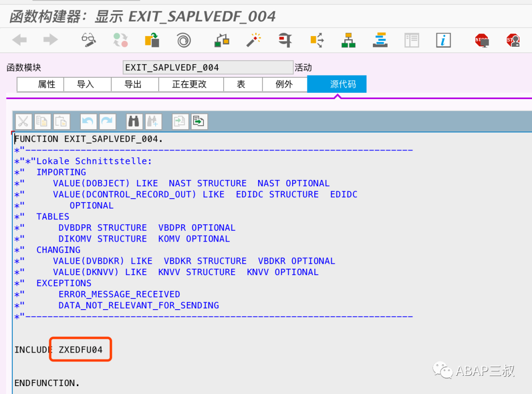The image size is (532, 394).
Task: Click the download/export document icon
Action: [x=199, y=121]
